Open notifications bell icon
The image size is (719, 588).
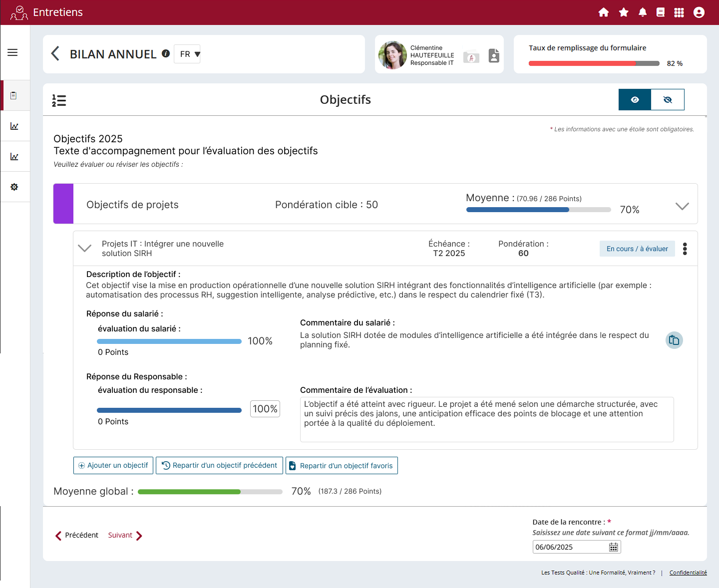643,12
